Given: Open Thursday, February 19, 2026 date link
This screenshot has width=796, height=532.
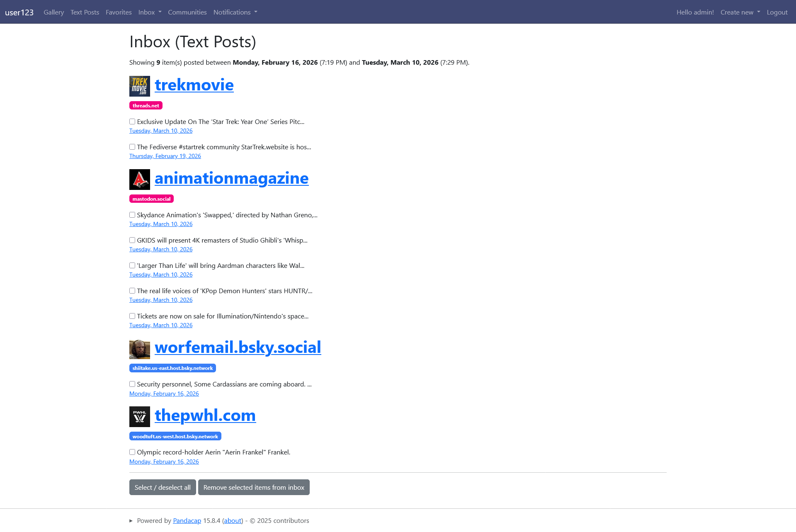Looking at the screenshot, I should pyautogui.click(x=165, y=156).
